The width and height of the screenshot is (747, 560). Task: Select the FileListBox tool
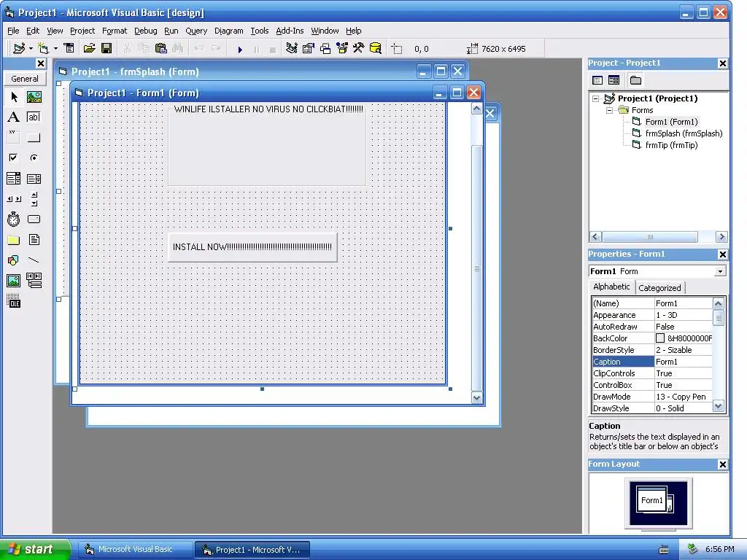click(x=34, y=239)
